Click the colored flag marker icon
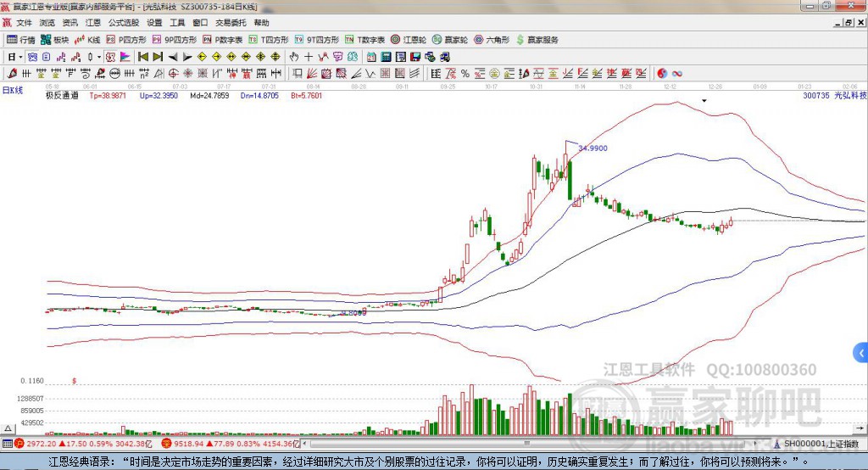The height and width of the screenshot is (470, 868). (125, 57)
